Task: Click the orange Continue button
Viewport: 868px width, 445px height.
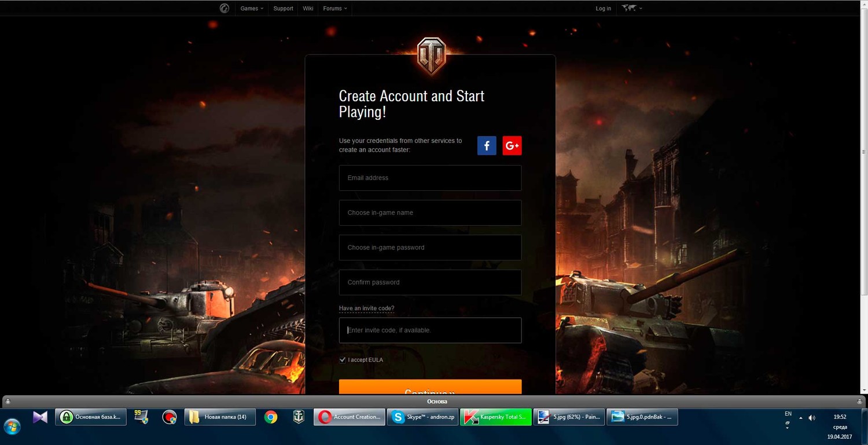Action: [x=430, y=387]
